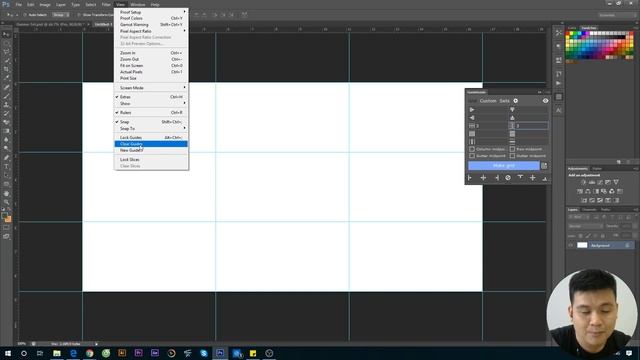
Task: Check left Gutter midpoint checkbox
Action: coord(472,156)
